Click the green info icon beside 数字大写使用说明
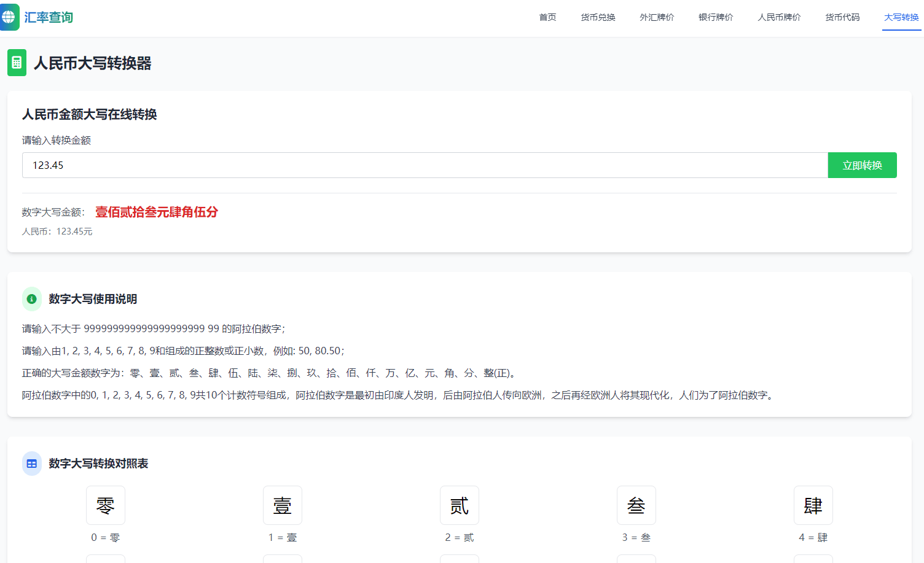The image size is (924, 563). 32,299
